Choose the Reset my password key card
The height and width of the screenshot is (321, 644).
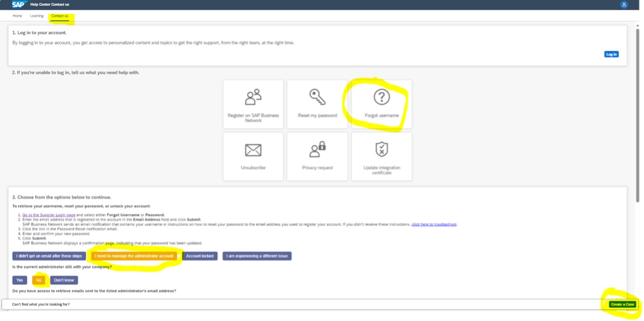(x=317, y=104)
